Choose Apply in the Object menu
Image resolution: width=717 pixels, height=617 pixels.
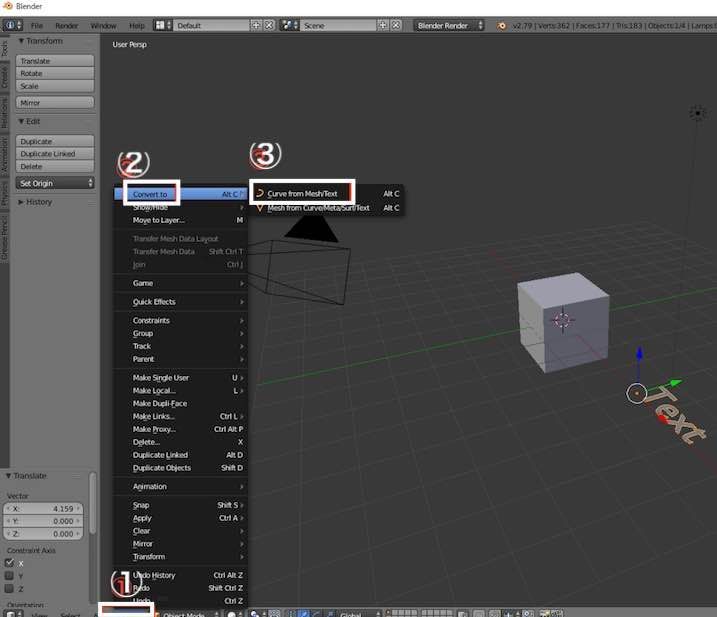tap(181, 518)
